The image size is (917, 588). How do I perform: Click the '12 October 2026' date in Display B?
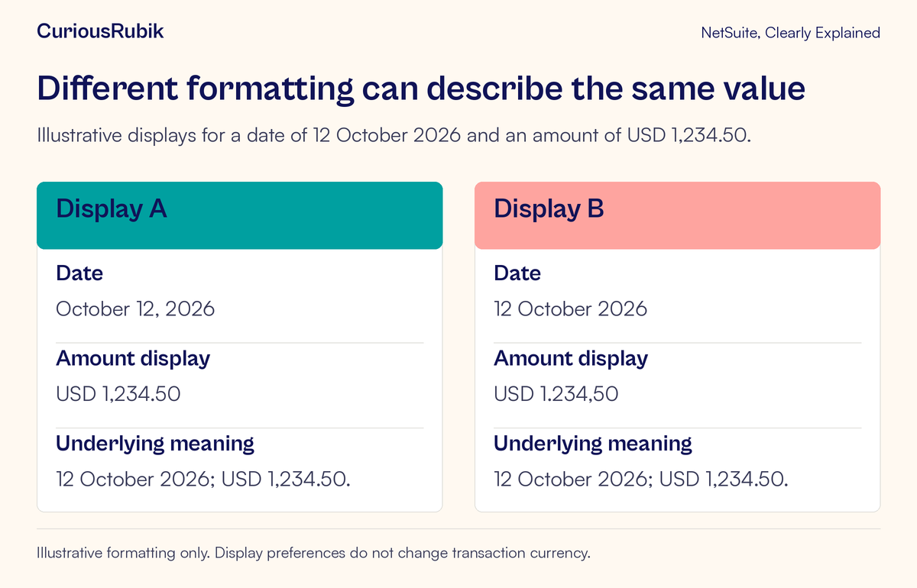coord(571,309)
